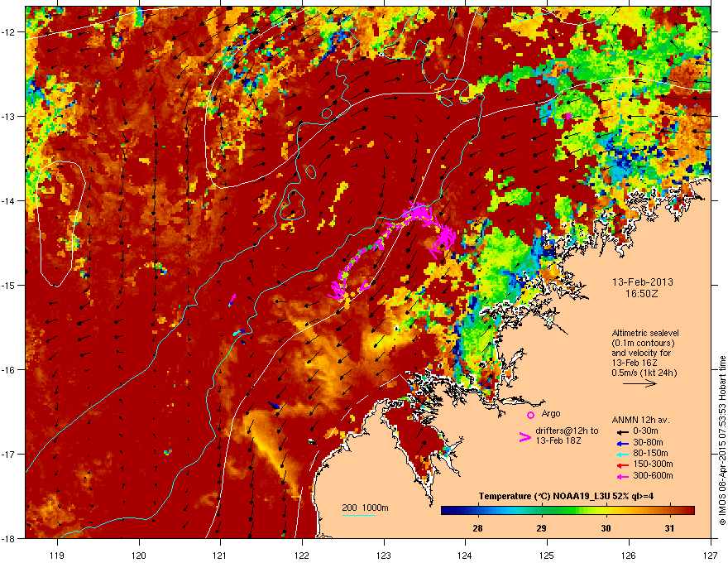
Task: Click 'drifters@12h to' legend text
Action: click(x=567, y=431)
